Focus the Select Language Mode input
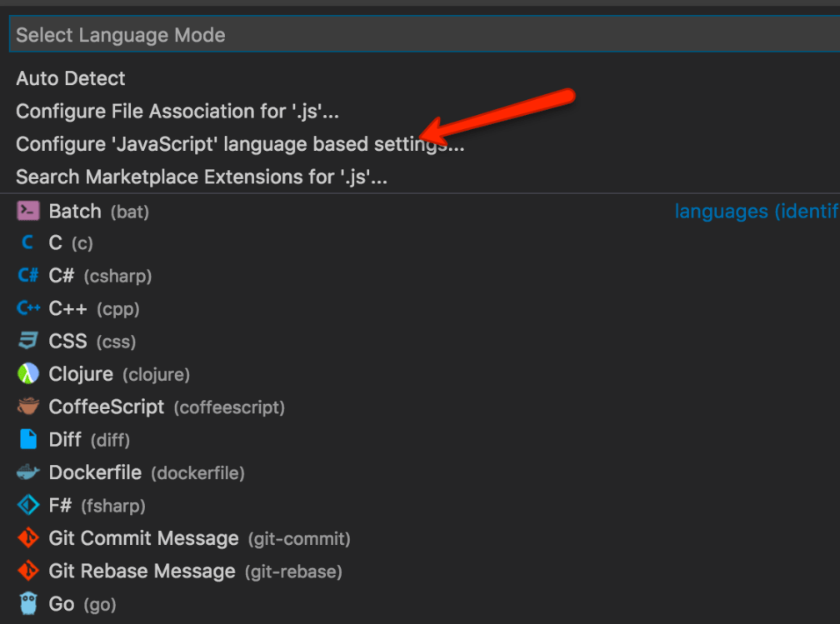The height and width of the screenshot is (624, 840). pos(417,35)
